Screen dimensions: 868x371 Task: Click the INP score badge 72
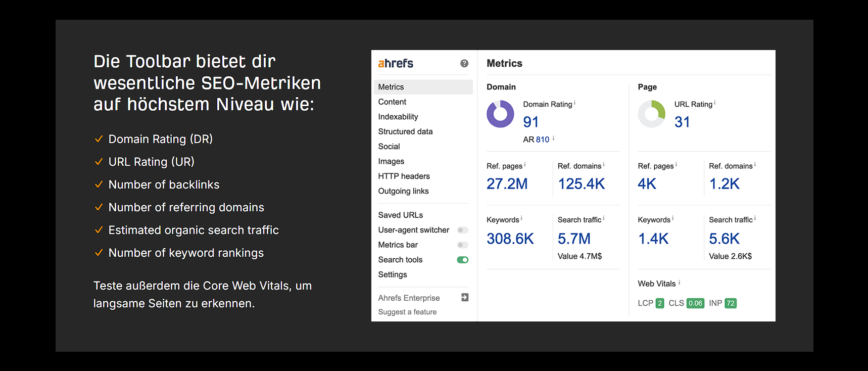[x=731, y=303]
